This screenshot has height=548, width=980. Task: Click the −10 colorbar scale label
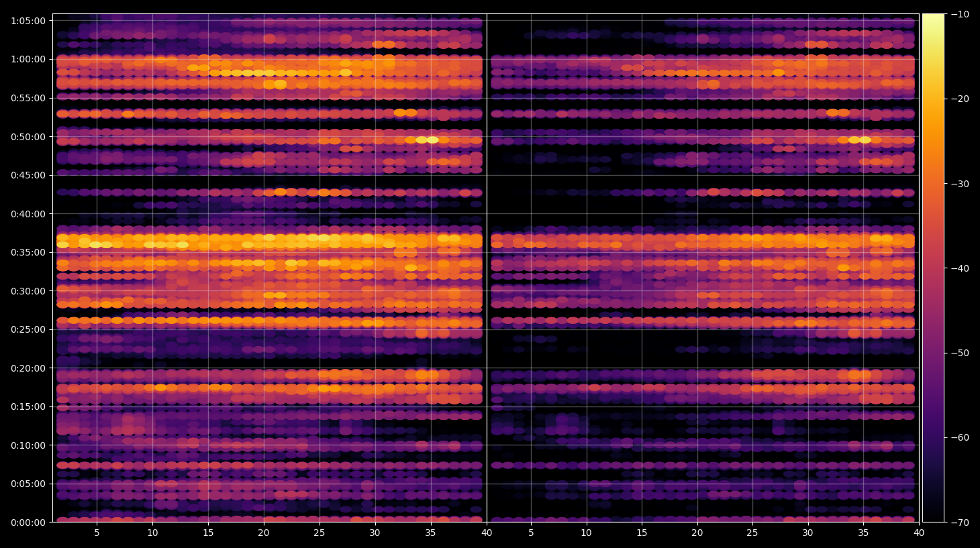pyautogui.click(x=961, y=14)
